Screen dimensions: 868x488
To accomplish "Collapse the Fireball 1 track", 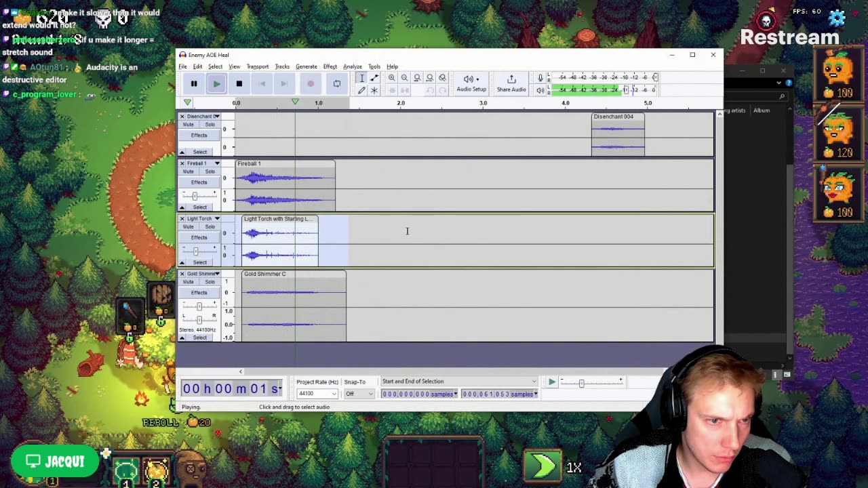I will point(182,207).
